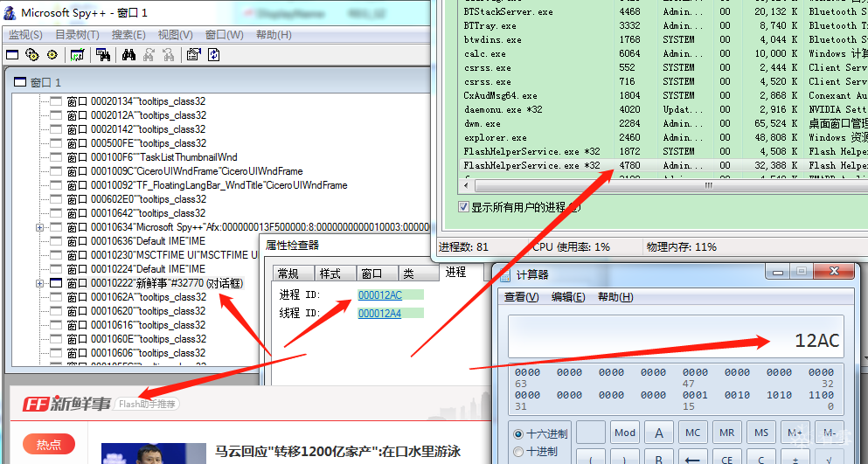Image resolution: width=868 pixels, height=464 pixels.
Task: Expand the 00010634 Microsoft Spy++ tree node
Action: point(39,227)
